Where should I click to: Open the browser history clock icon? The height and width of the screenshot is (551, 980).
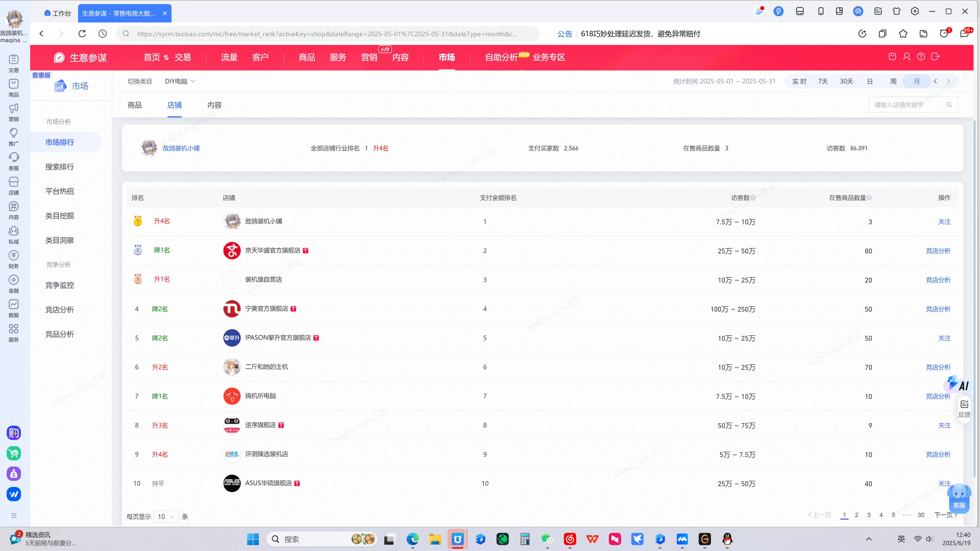[x=102, y=33]
